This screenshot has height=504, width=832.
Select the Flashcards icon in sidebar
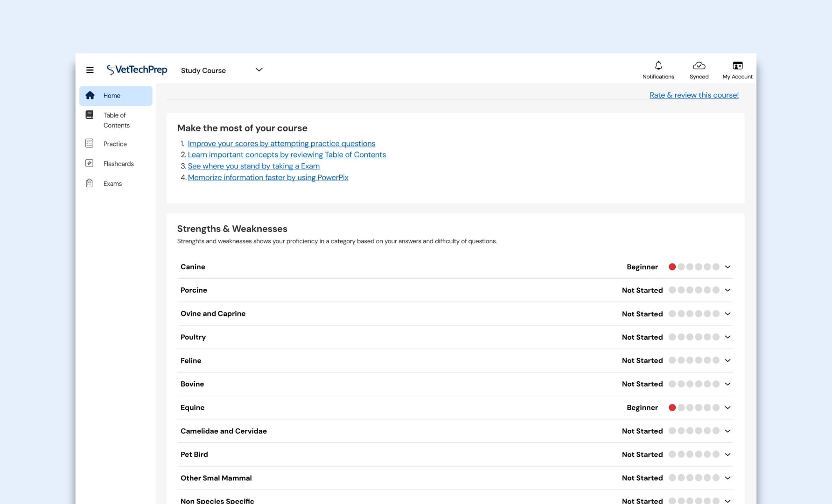click(90, 163)
